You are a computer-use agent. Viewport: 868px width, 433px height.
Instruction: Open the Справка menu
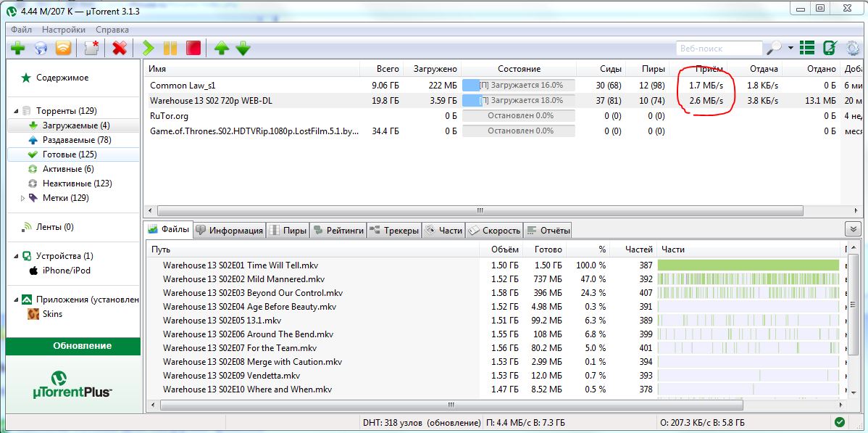112,30
